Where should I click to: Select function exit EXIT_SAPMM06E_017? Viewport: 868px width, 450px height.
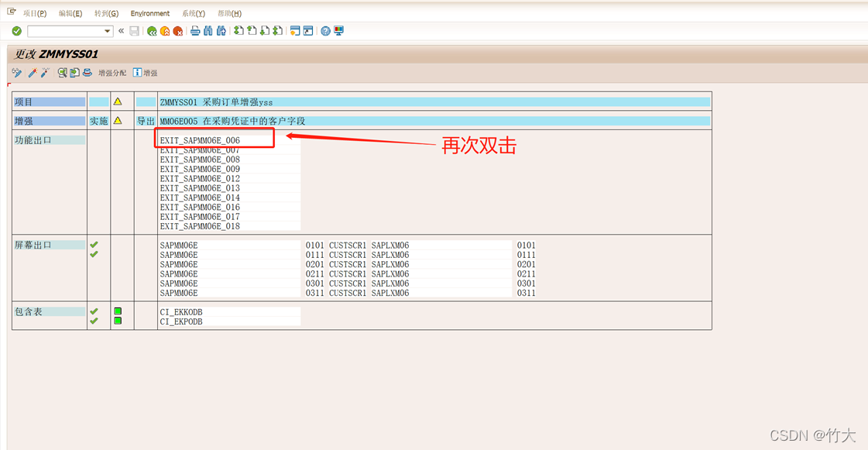pyautogui.click(x=200, y=216)
